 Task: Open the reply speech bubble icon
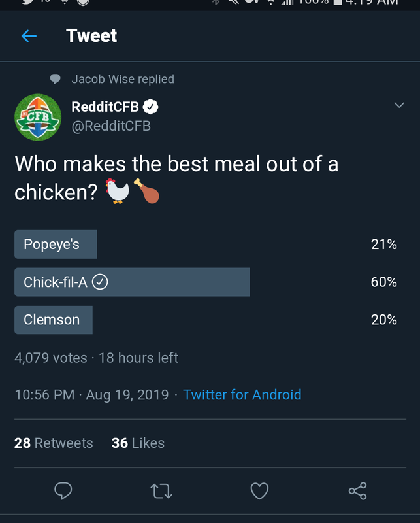(x=63, y=491)
